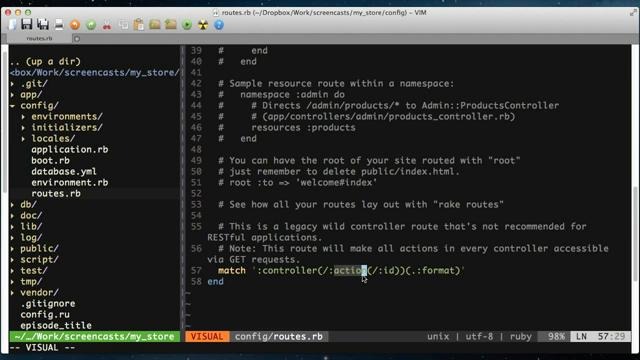
Task: Click the '98%' position indicator
Action: tap(556, 337)
